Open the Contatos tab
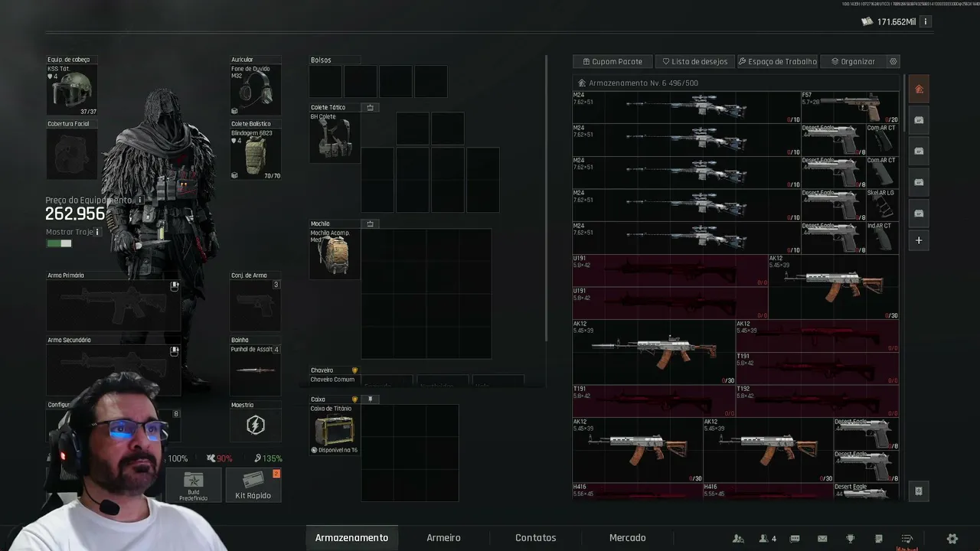The height and width of the screenshot is (551, 980). click(x=535, y=538)
